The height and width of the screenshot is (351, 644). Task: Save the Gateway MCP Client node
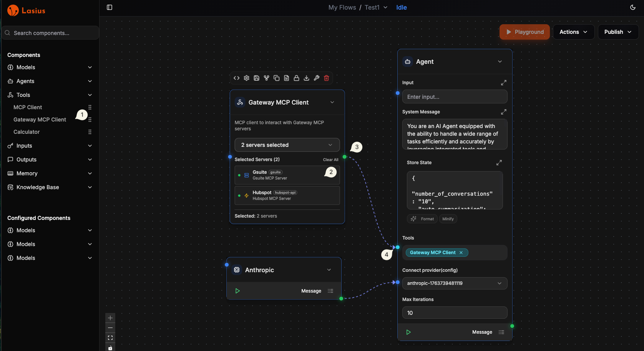[256, 78]
